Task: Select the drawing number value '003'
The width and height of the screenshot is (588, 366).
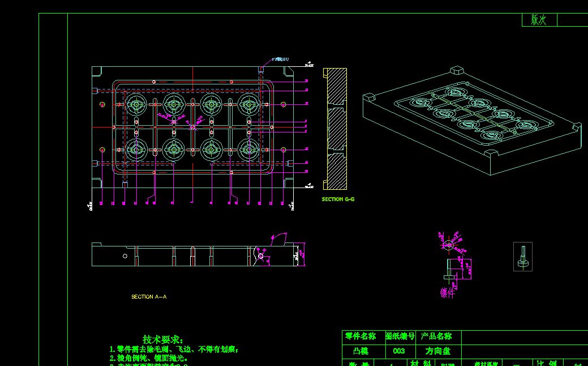Action: pyautogui.click(x=400, y=351)
